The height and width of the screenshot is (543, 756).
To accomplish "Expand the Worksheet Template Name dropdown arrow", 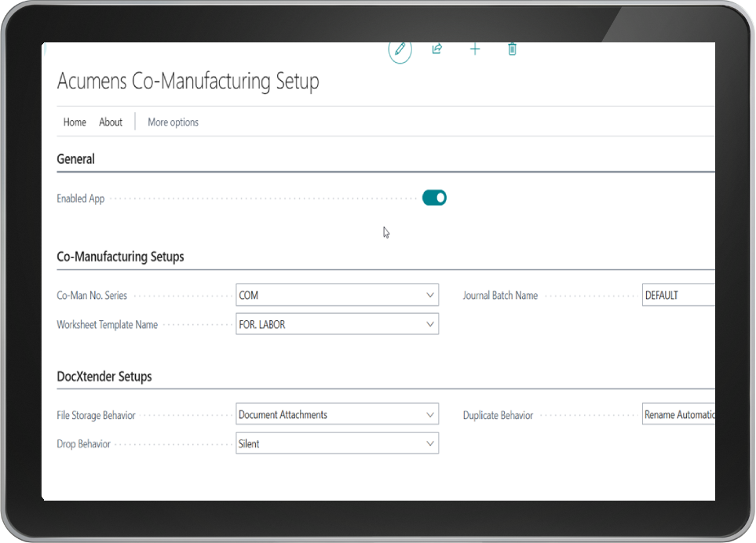I will tap(430, 324).
